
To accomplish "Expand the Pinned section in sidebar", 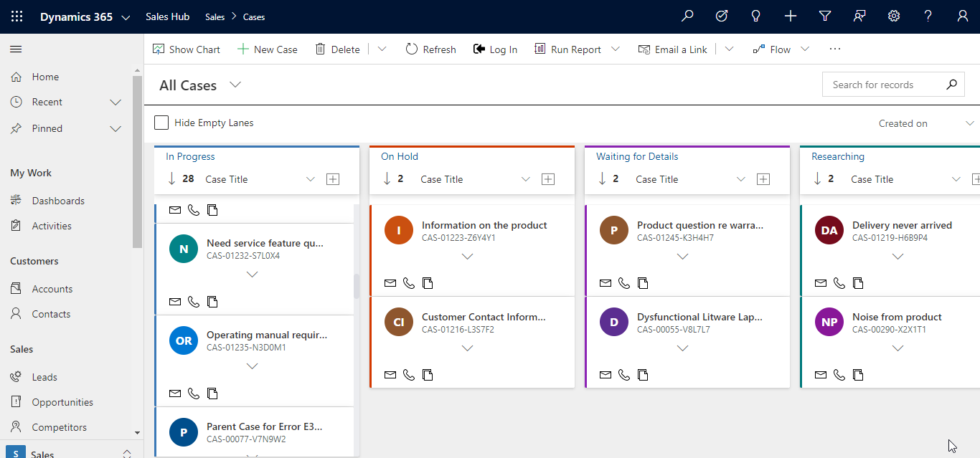I will 116,129.
